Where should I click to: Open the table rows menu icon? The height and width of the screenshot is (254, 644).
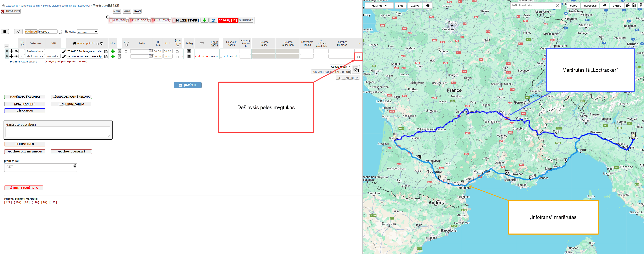7,46
